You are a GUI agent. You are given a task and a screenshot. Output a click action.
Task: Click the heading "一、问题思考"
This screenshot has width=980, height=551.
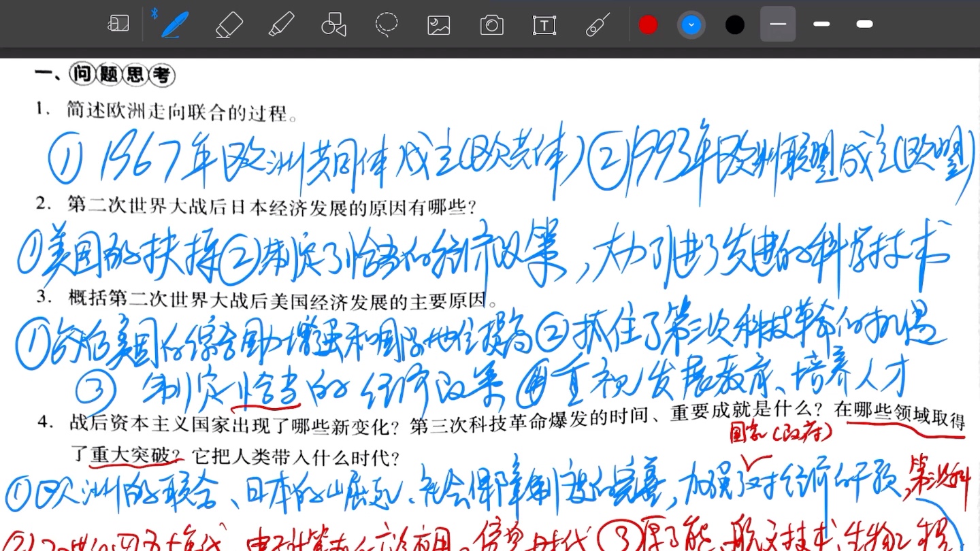pyautogui.click(x=105, y=75)
